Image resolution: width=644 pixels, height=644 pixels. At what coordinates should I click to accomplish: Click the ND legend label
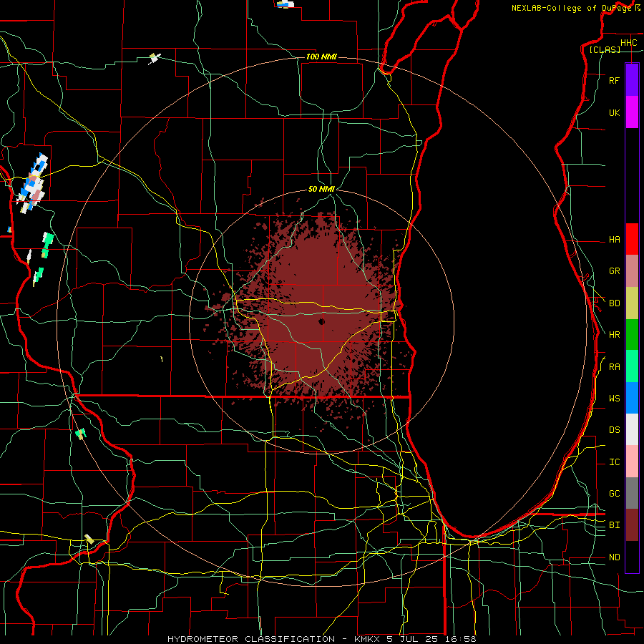point(614,557)
